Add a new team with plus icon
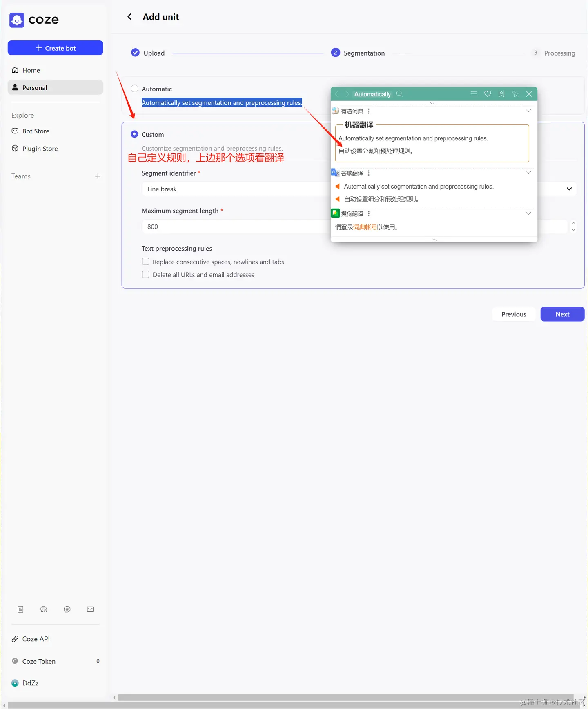The image size is (588, 709). coord(98,176)
